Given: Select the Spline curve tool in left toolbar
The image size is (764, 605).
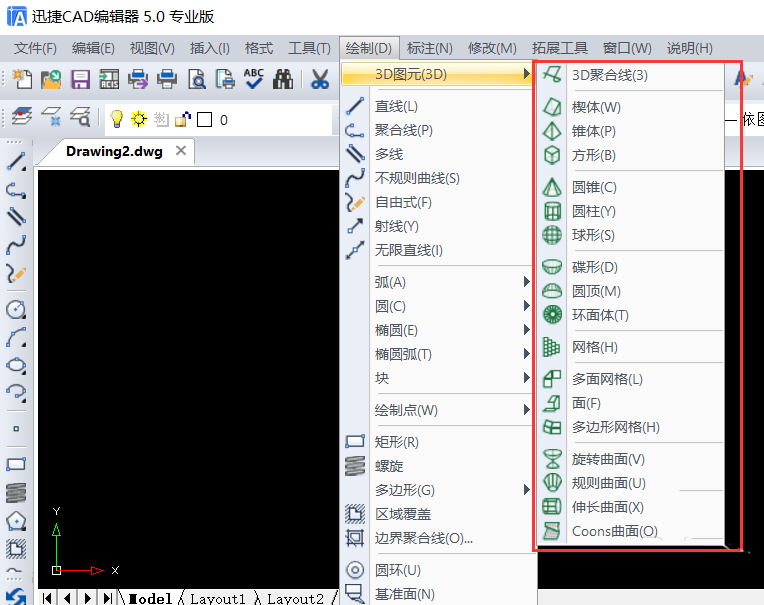Looking at the screenshot, I should click(x=16, y=245).
